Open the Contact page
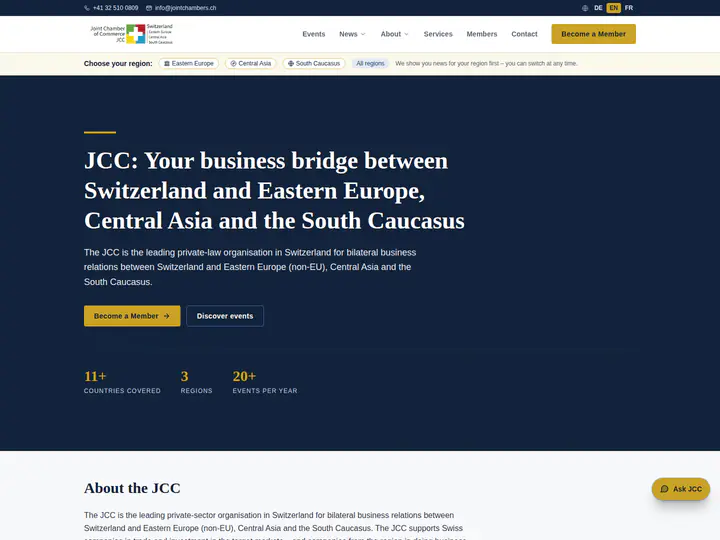This screenshot has width=720, height=540. pyautogui.click(x=524, y=34)
